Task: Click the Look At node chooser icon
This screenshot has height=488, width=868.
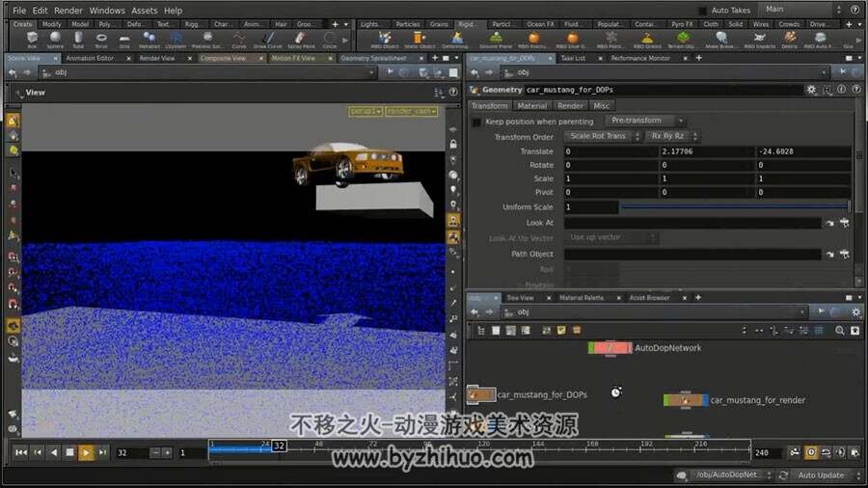Action: pyautogui.click(x=844, y=223)
